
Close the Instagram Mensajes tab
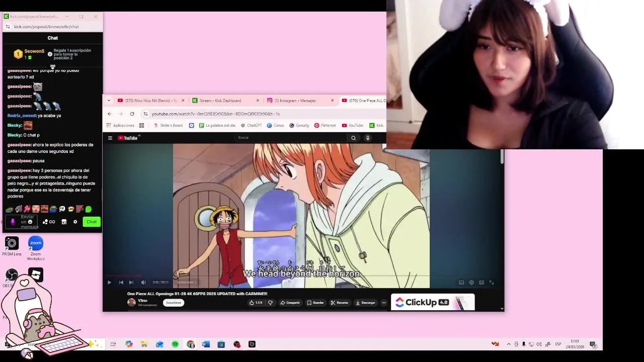[x=332, y=101]
